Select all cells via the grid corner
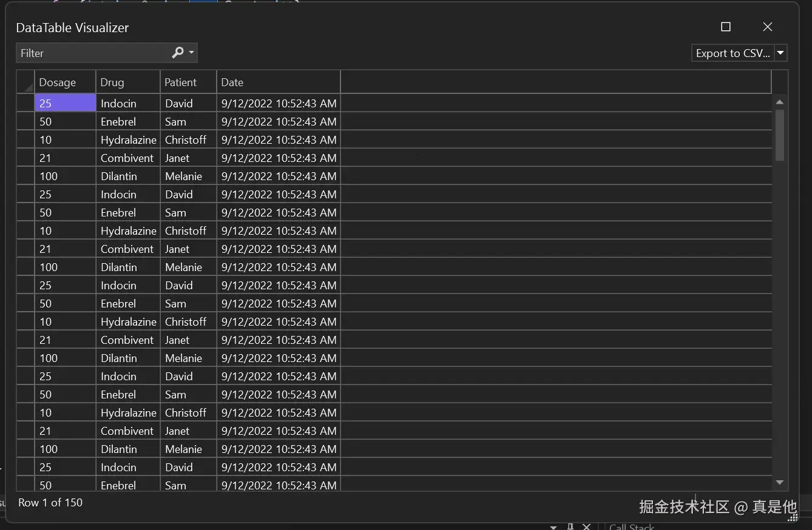Image resolution: width=812 pixels, height=530 pixels. click(x=25, y=82)
